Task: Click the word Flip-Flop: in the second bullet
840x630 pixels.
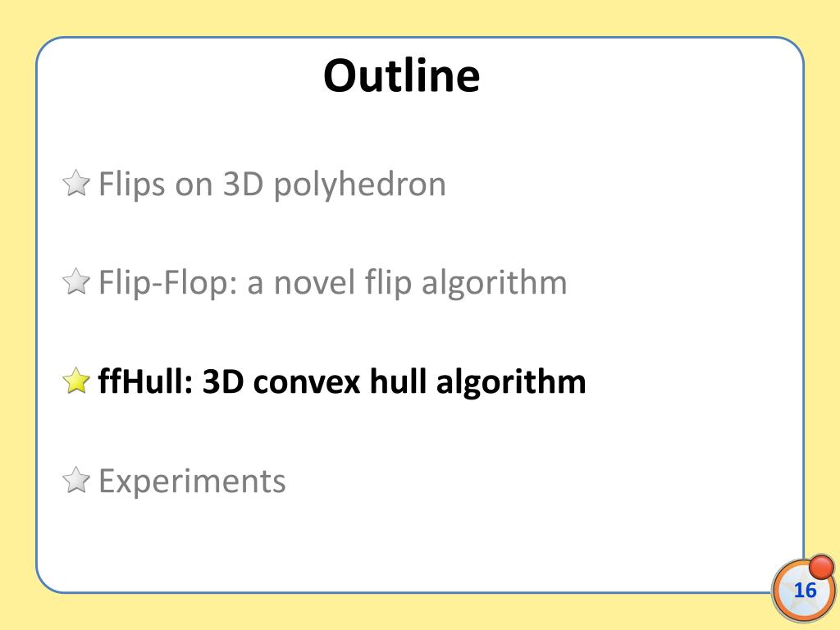Action: point(167,283)
